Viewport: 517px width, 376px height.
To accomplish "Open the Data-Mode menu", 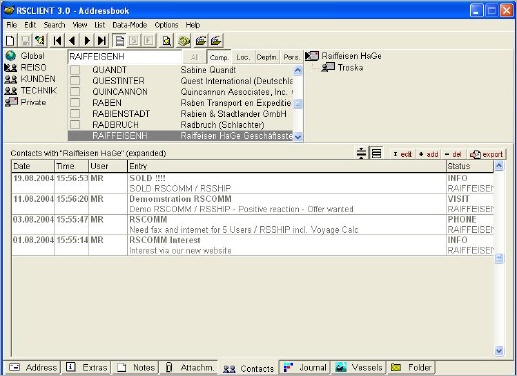I will 129,25.
